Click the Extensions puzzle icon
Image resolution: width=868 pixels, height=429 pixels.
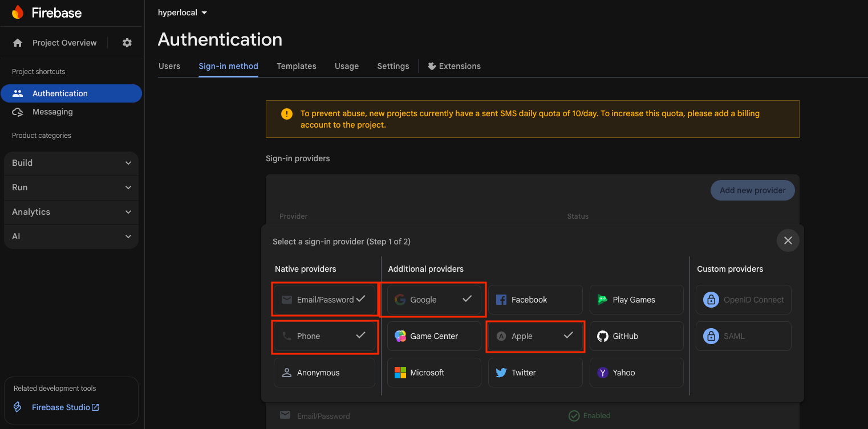(432, 66)
